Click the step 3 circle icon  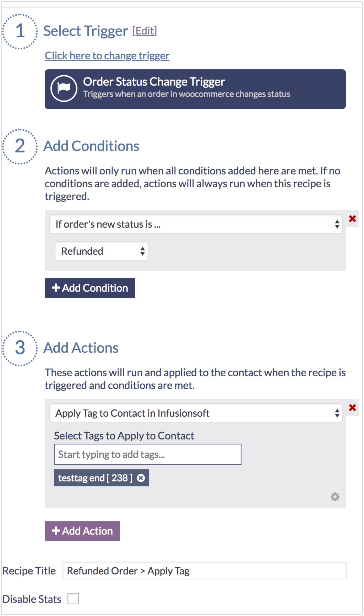click(20, 348)
